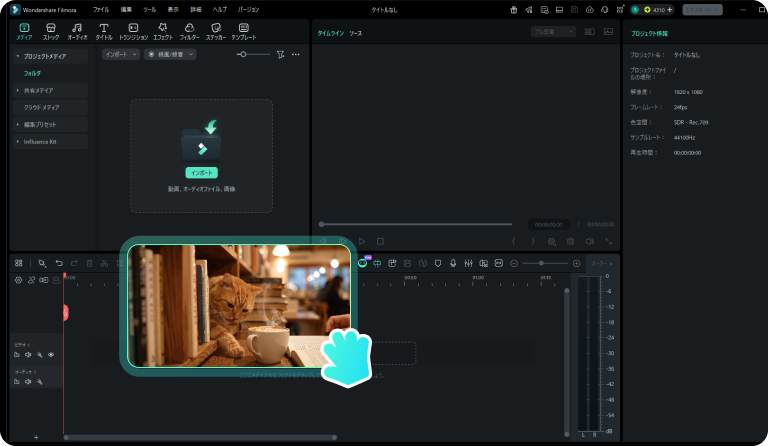Open the インポート dropdown in media panel

pyautogui.click(x=122, y=54)
